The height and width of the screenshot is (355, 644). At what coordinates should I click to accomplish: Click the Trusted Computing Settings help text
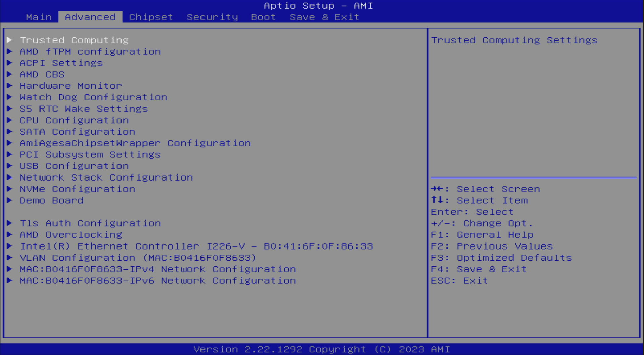pyautogui.click(x=514, y=40)
